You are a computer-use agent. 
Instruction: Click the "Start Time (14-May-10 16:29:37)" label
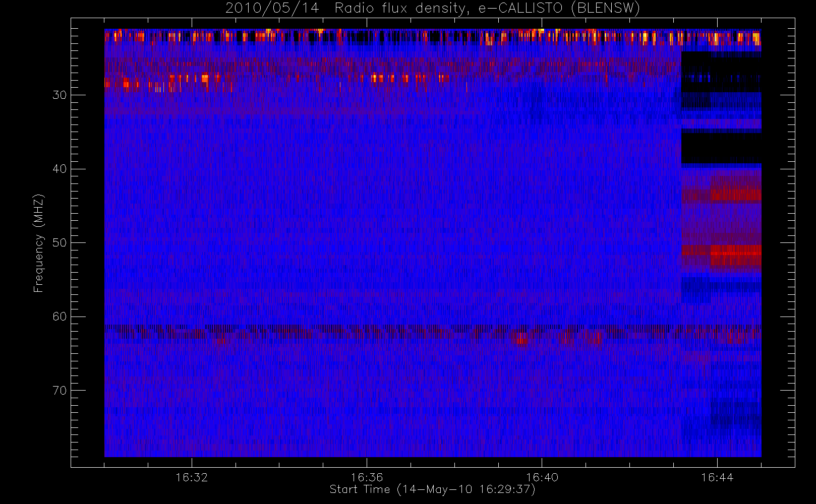point(432,489)
